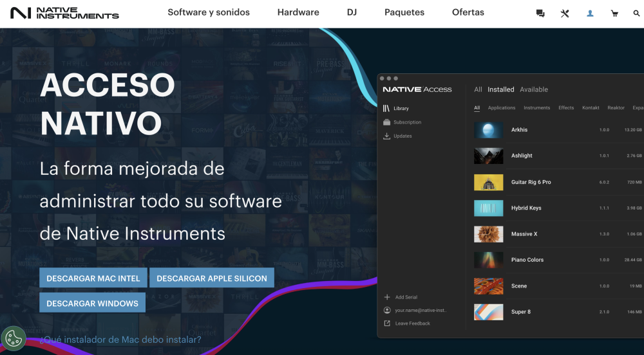Screen dimensions: 644x355
Task: Click the Scene product name
Action: click(x=518, y=286)
